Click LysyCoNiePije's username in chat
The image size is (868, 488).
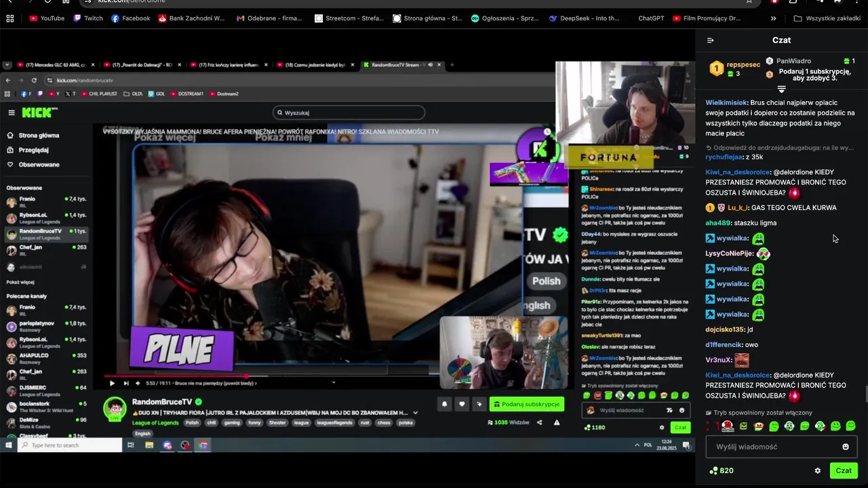(x=730, y=253)
